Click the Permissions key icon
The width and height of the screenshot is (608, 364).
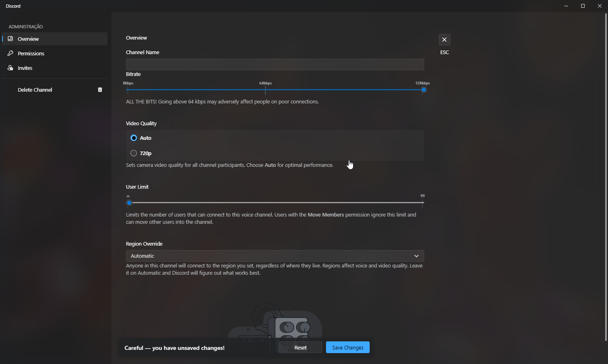point(11,53)
